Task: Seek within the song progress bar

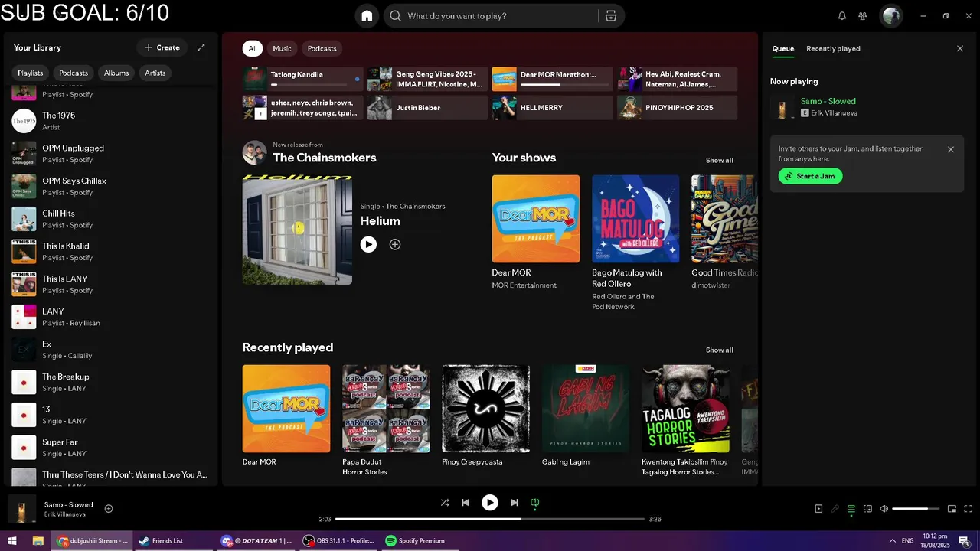Action: click(490, 519)
